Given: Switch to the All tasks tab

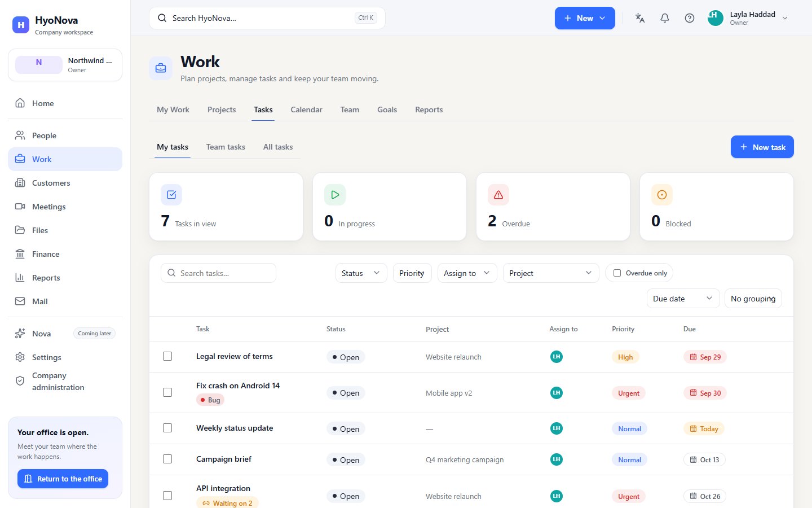Looking at the screenshot, I should (278, 147).
